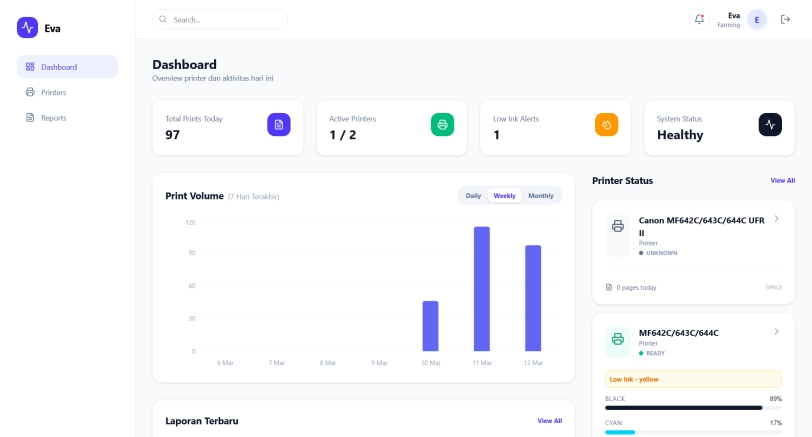Viewport: 812px width, 437px height.
Task: Click the Eva logo icon in sidebar
Action: pyautogui.click(x=27, y=28)
